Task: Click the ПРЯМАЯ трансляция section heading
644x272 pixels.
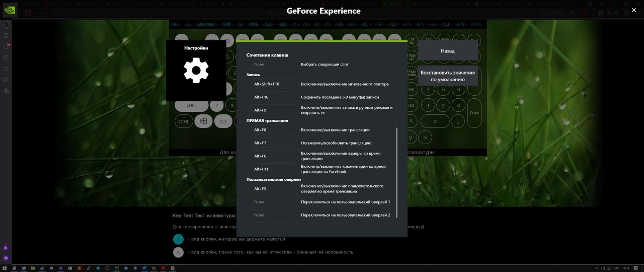Action: pyautogui.click(x=267, y=120)
